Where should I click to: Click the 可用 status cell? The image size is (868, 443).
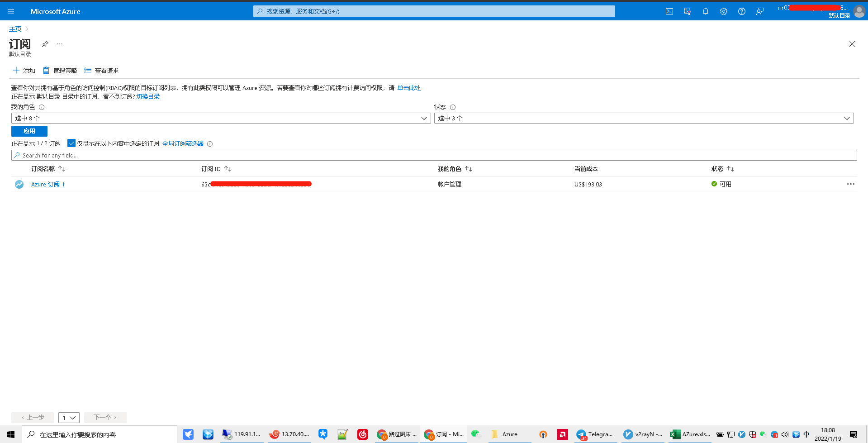coord(721,184)
